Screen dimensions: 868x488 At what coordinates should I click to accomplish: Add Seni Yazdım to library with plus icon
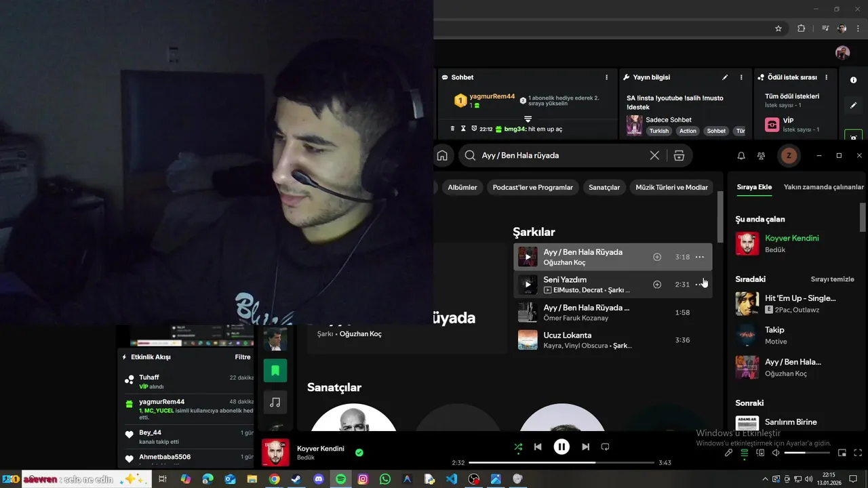point(657,285)
